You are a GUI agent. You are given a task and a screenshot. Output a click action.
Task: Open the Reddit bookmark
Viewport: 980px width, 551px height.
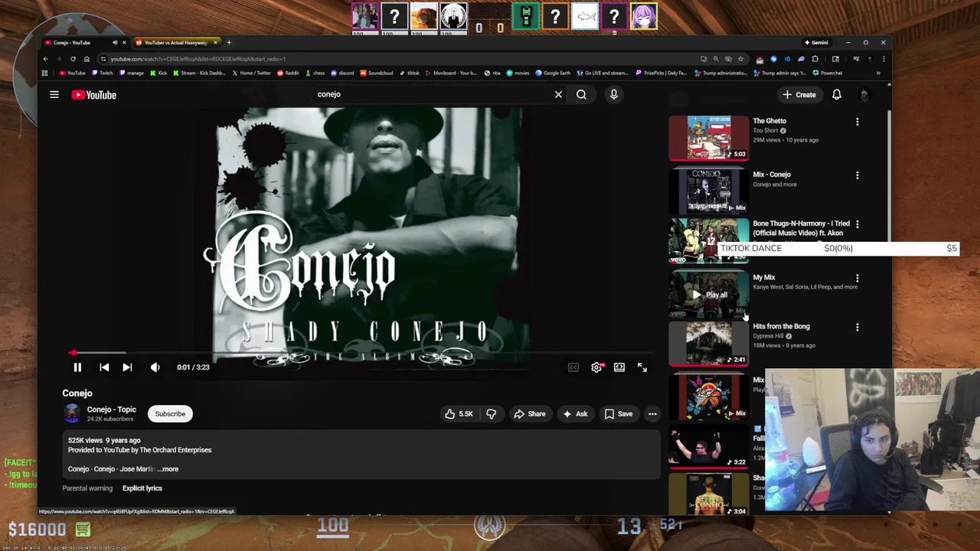pos(288,73)
